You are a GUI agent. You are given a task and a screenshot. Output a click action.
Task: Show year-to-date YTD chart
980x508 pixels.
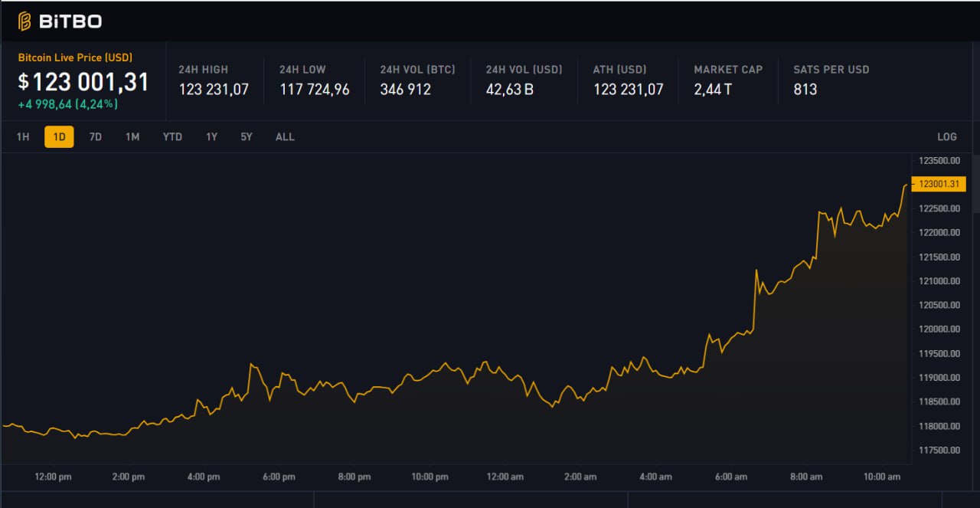pos(172,136)
